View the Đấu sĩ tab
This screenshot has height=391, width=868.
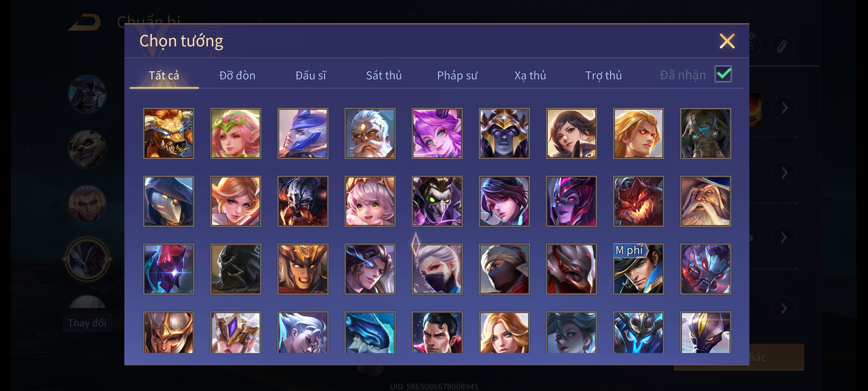point(311,75)
